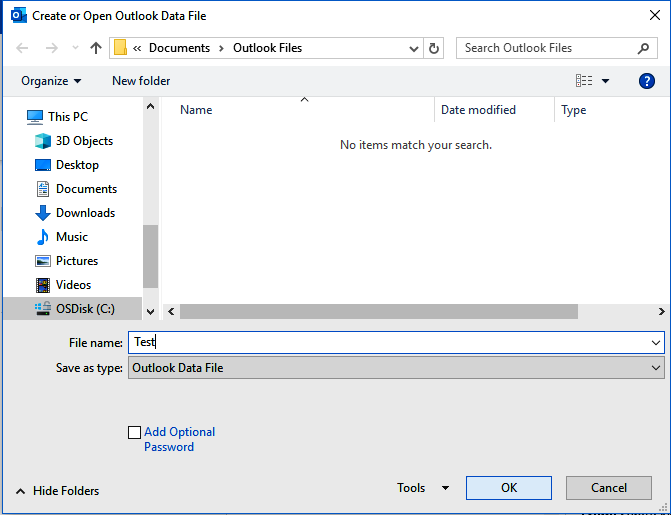Viewport: 671px width, 515px height.
Task: Open Documents in the navigation pane
Action: coord(76,189)
